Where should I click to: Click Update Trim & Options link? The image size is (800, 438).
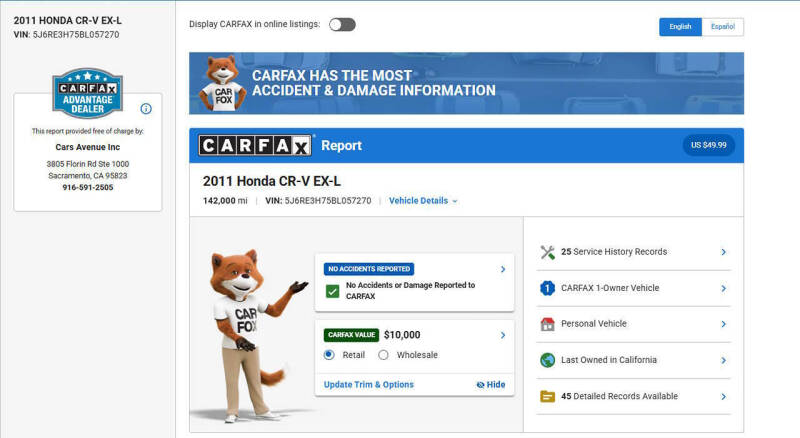pyautogui.click(x=369, y=384)
